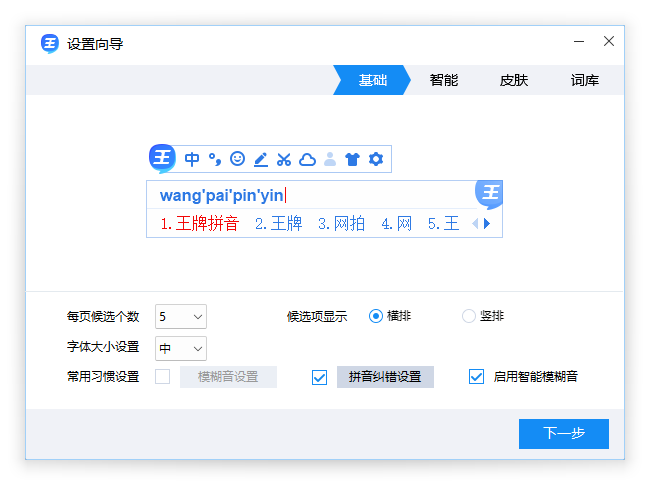
Task: Click next page arrow in candidate bar
Action: click(x=487, y=224)
